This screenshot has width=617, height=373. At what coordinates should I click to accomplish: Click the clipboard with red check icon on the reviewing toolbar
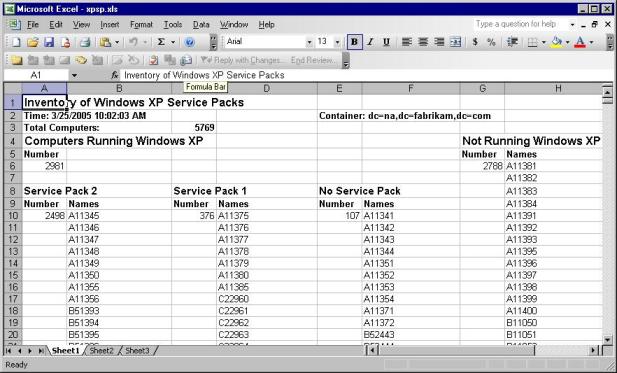point(153,60)
